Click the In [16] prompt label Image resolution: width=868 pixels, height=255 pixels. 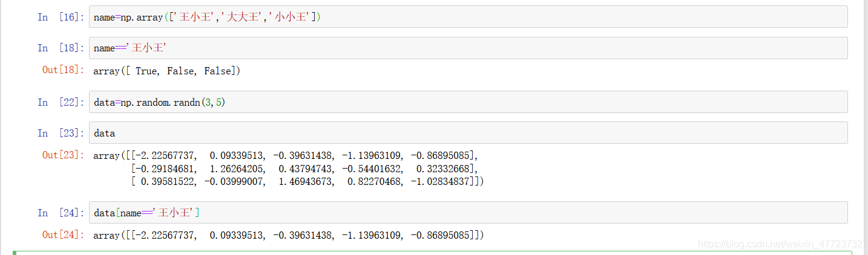[x=61, y=17]
